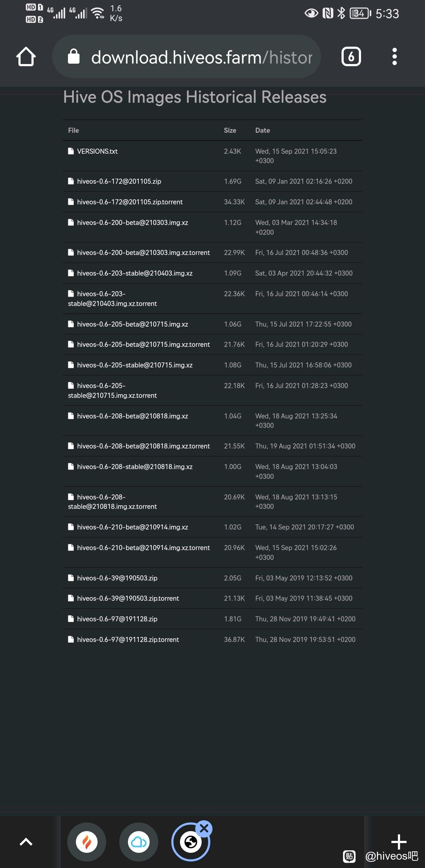Image resolution: width=425 pixels, height=868 pixels.
Task: Tap file icon beside hiveos-0.6-200-beta@210303.img.xz
Action: [71, 223]
